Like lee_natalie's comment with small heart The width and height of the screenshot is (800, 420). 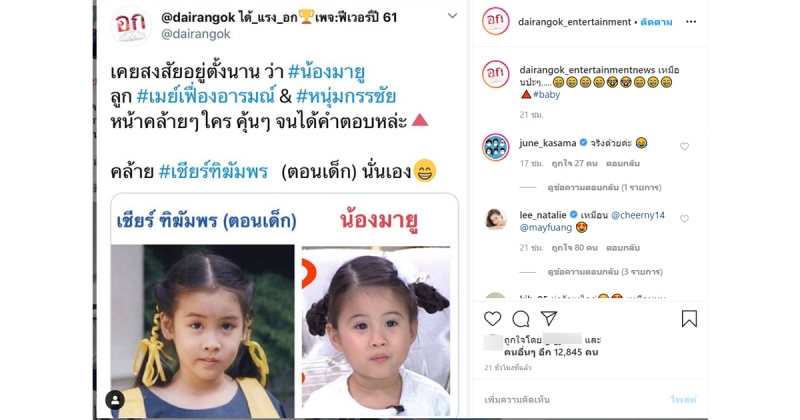pos(684,218)
